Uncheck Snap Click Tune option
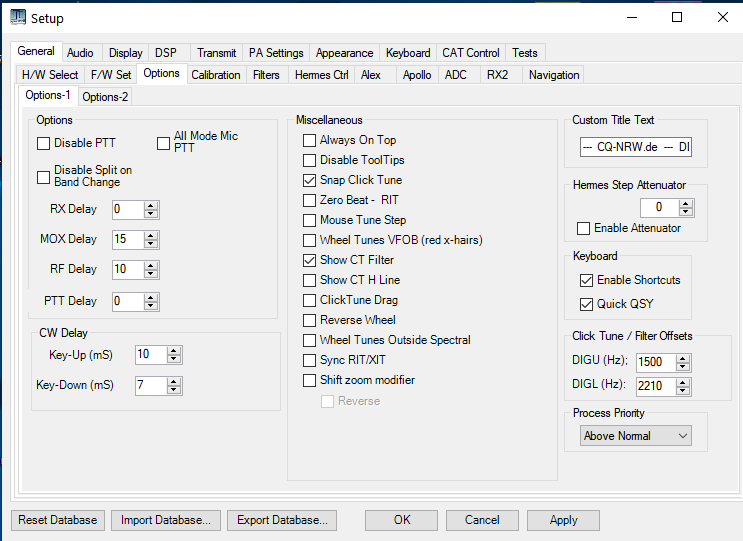This screenshot has width=743, height=541. click(x=309, y=180)
